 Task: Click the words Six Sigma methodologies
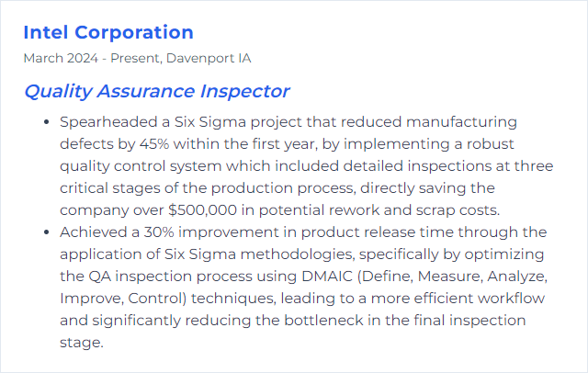tap(259, 254)
